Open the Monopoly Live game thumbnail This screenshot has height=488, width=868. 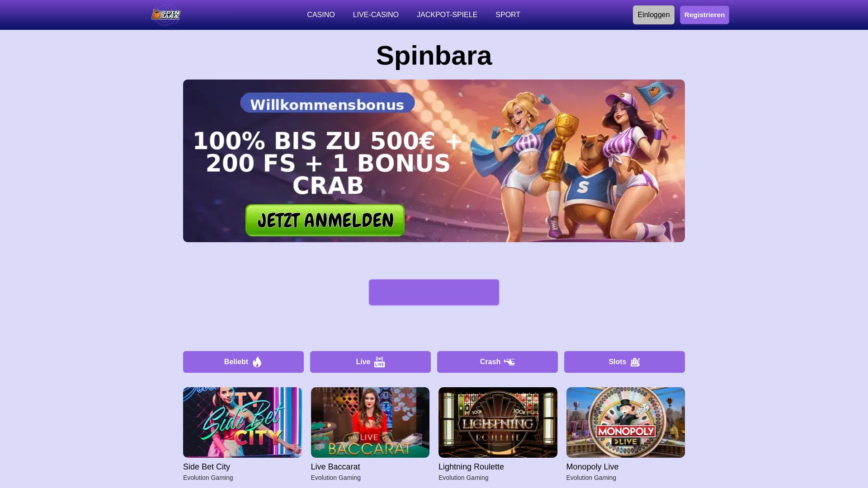[626, 422]
